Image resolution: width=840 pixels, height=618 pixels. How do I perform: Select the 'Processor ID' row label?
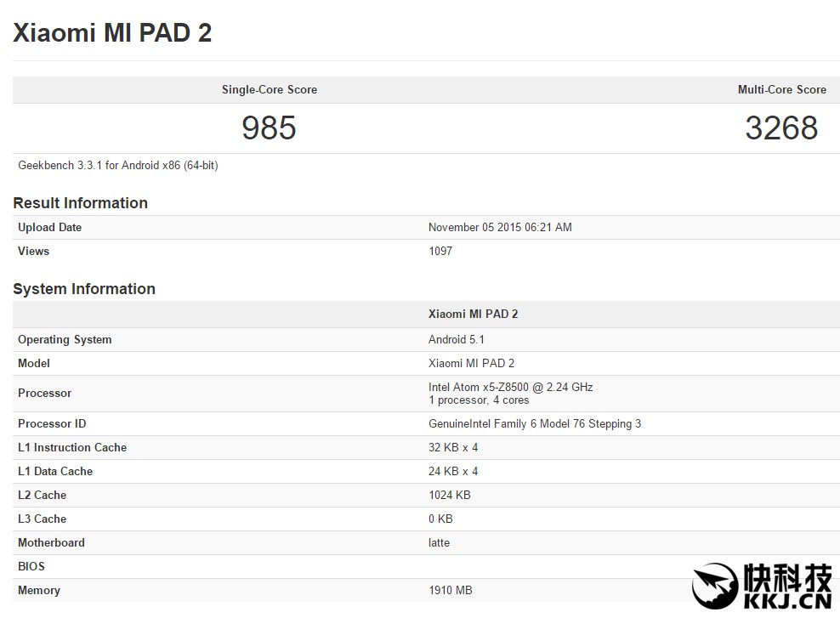(52, 423)
